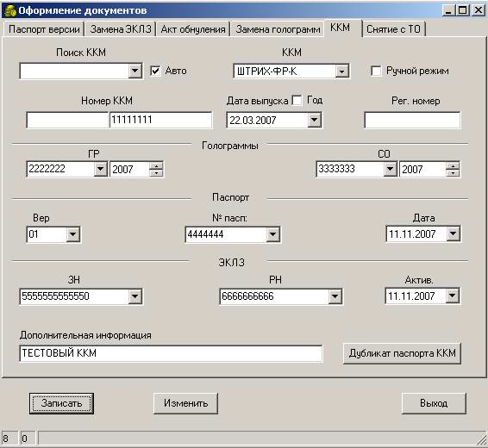This screenshot has width=488, height=448.
Task: Open the ЭКЛЗ ЗН number dropdown
Action: (x=135, y=296)
